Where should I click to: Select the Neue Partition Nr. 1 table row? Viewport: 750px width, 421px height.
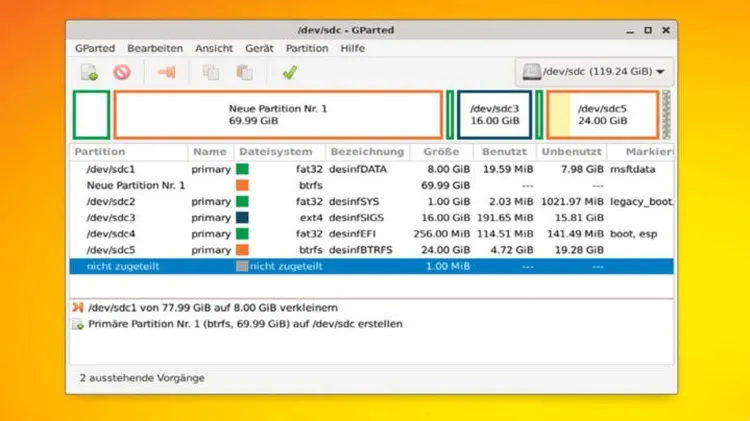(371, 186)
